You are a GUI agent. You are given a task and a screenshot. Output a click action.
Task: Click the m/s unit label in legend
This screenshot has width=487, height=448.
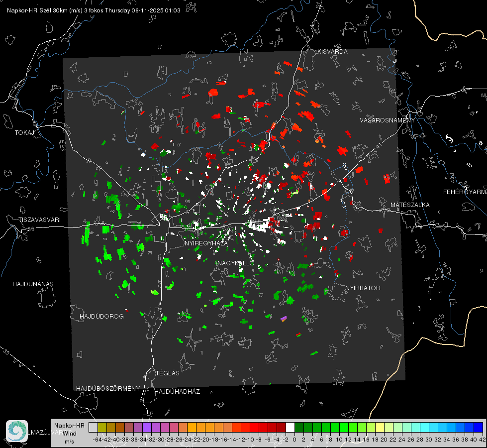click(x=69, y=442)
